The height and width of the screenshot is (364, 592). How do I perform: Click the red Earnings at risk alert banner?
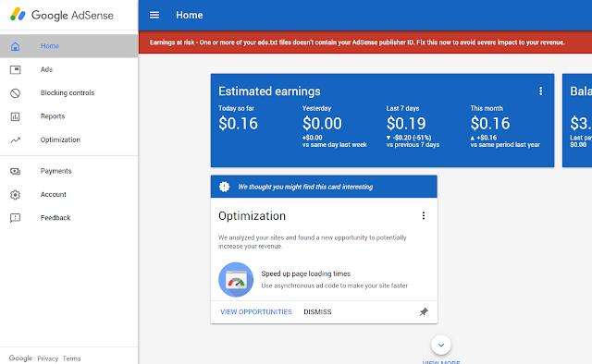pos(365,42)
